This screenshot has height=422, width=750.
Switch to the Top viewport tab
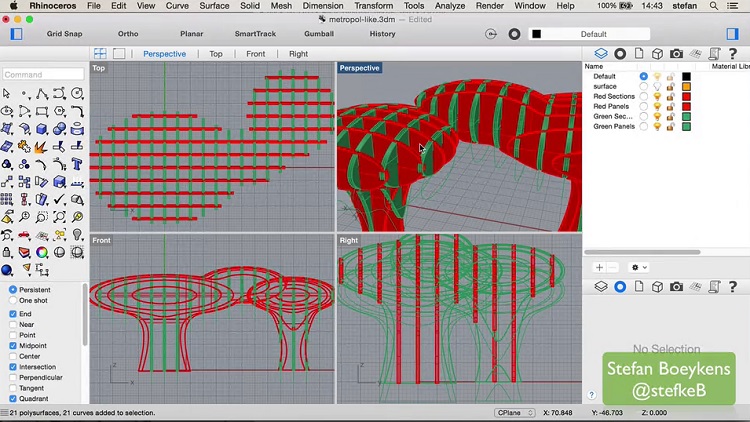216,54
